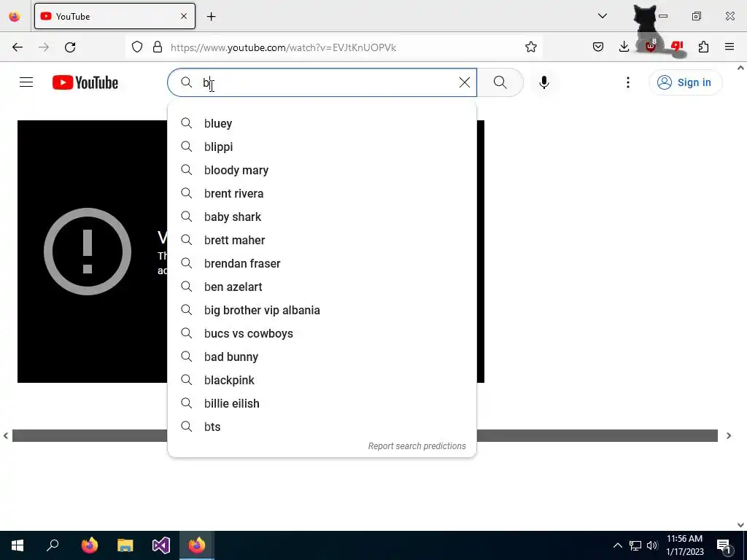This screenshot has width=747, height=560.
Task: Open the Extensions puzzle-piece menu
Action: pyautogui.click(x=704, y=47)
